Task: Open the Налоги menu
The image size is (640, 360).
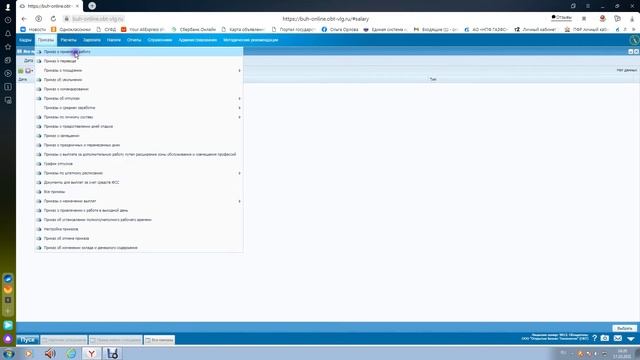Action: pos(114,40)
